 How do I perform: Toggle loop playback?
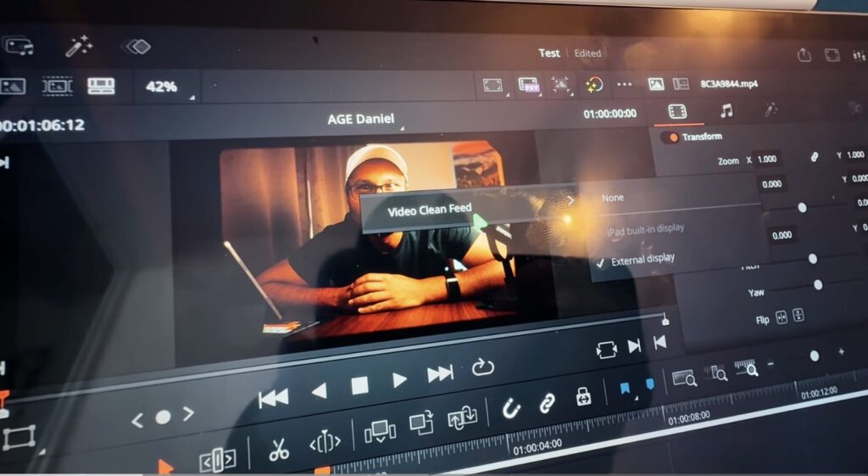pos(482,367)
